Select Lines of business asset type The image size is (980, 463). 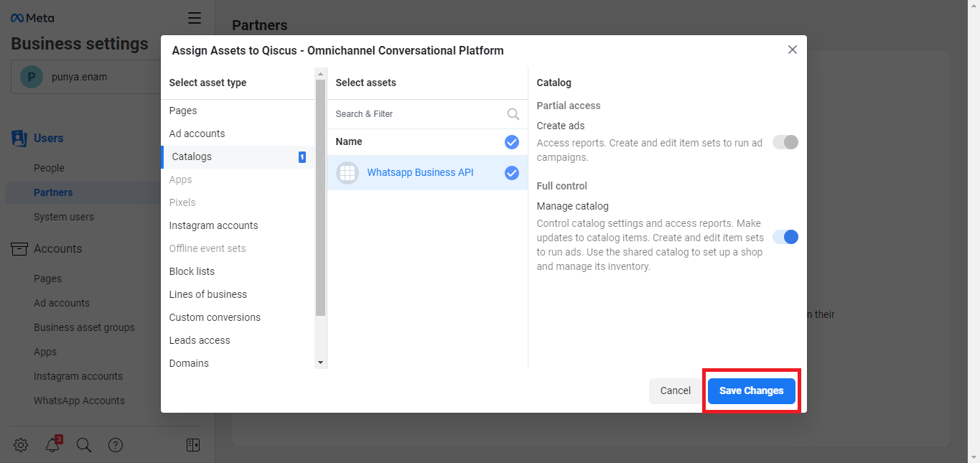238,294
